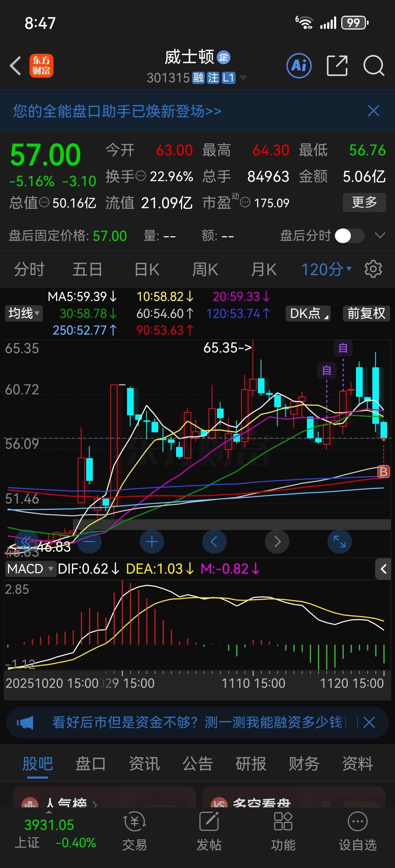The width and height of the screenshot is (395, 868).
Task: Jump to earliest data double-arrow icon
Action: (x=26, y=541)
